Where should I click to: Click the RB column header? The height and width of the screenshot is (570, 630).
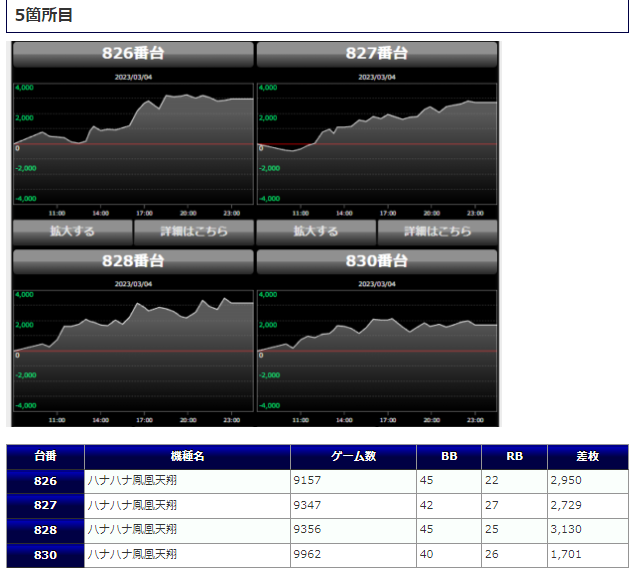click(514, 456)
